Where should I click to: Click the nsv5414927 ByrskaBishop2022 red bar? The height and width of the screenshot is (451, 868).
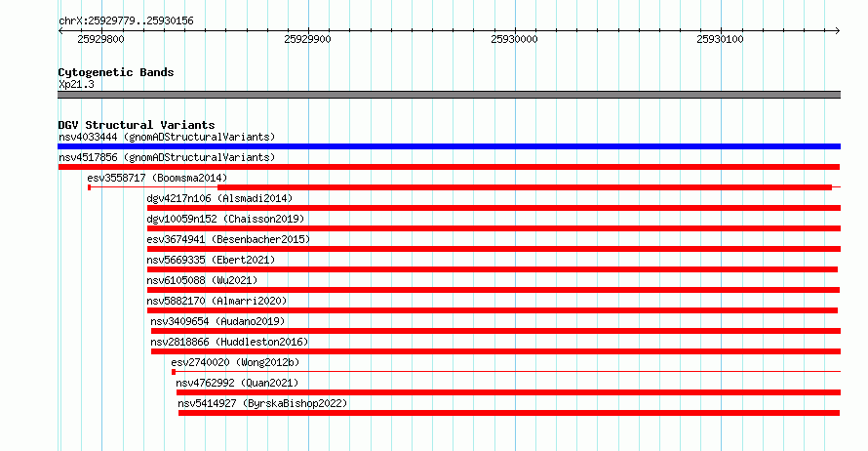click(x=509, y=413)
